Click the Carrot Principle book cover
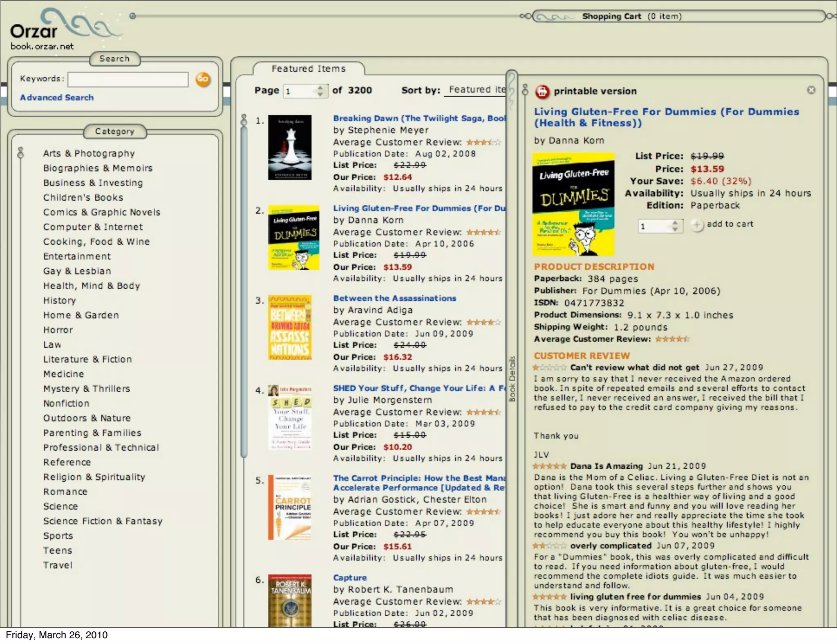 point(290,507)
